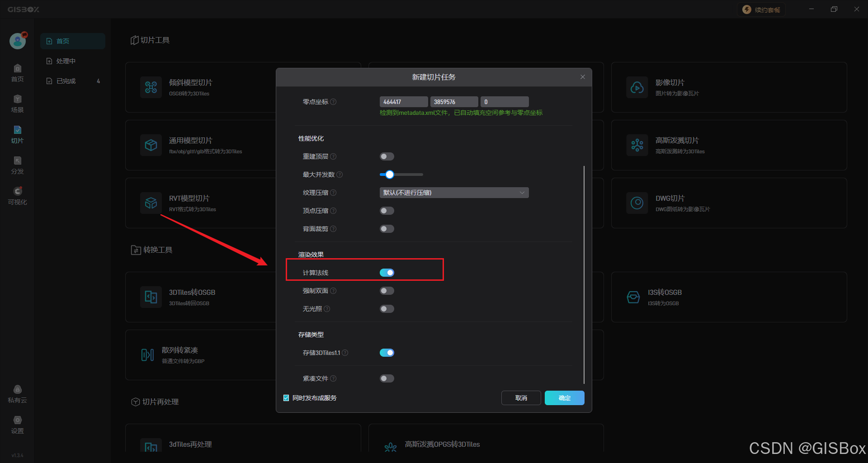The image size is (868, 463).
Task: Select the 切片 sidebar icon
Action: 17,134
